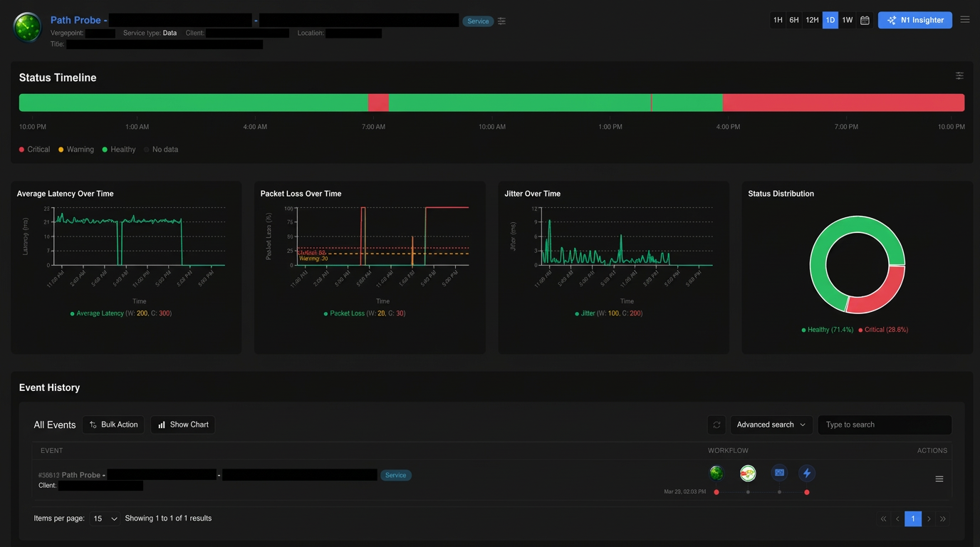980x547 pixels.
Task: Refresh the All Events list
Action: 716,424
